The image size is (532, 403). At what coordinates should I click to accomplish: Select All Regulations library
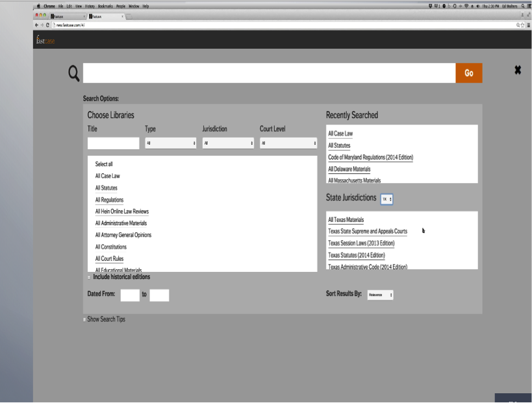(x=109, y=200)
